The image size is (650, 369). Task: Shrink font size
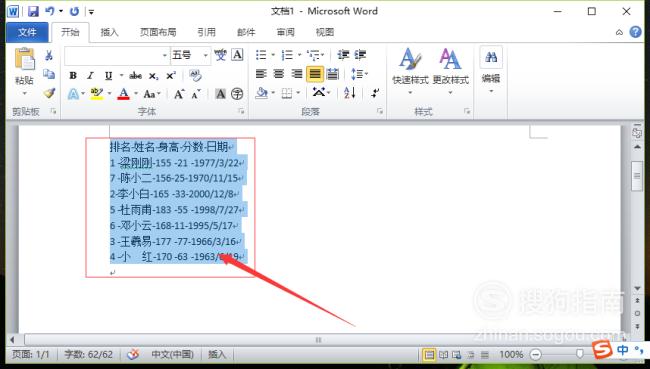(196, 94)
